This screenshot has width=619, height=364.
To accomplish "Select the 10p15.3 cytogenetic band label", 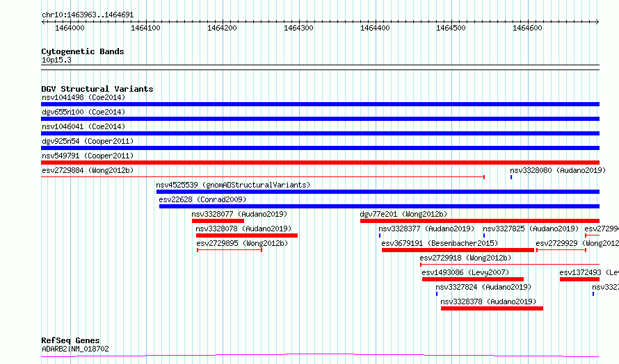I will pyautogui.click(x=56, y=60).
